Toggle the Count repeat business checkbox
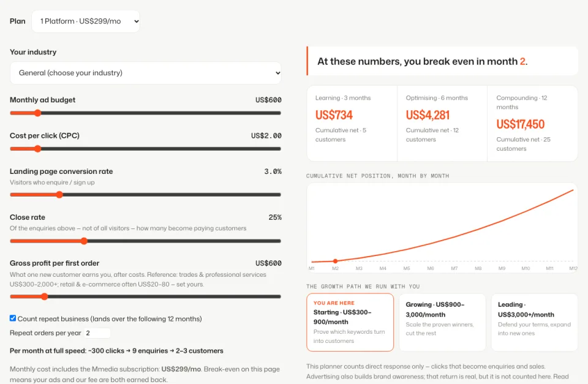Viewport: 588px width, 384px height. (13, 318)
